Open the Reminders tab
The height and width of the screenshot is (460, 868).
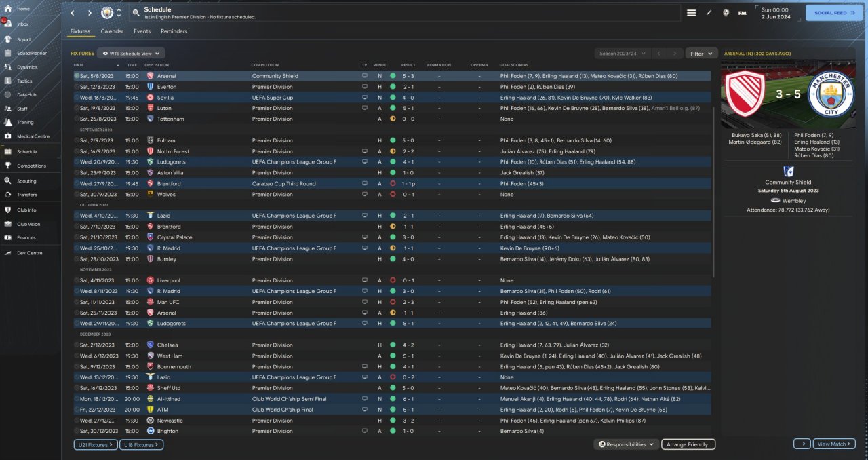pyautogui.click(x=174, y=31)
